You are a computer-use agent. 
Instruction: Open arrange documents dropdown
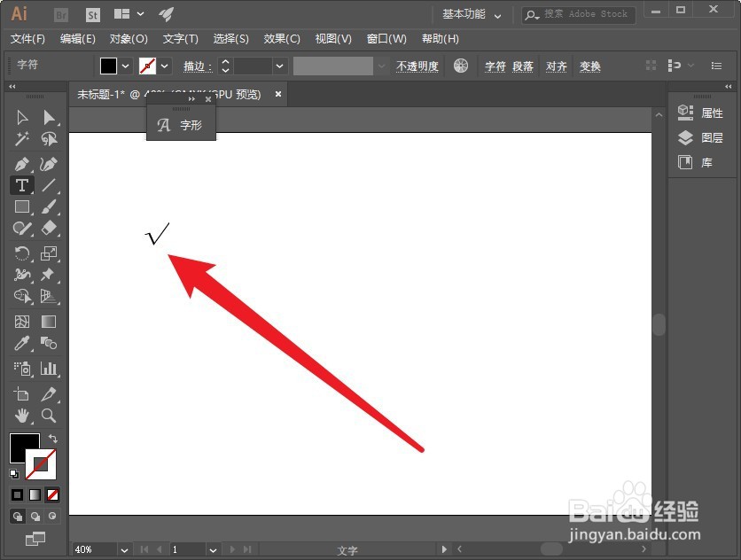click(129, 14)
